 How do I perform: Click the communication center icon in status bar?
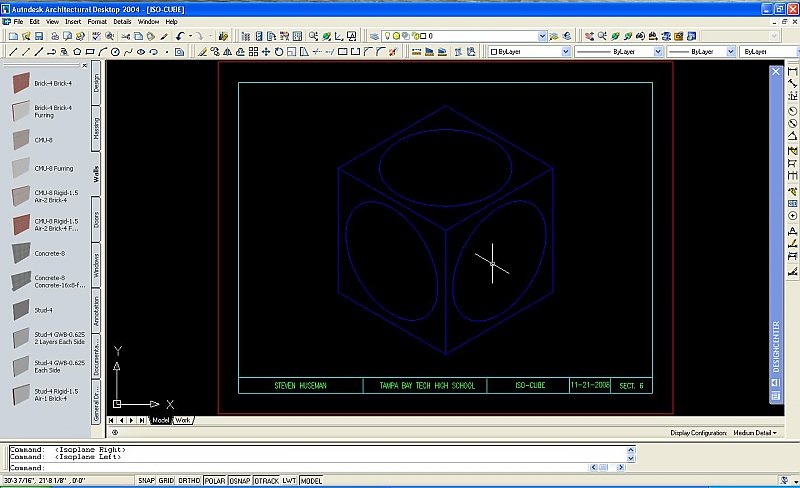click(784, 480)
